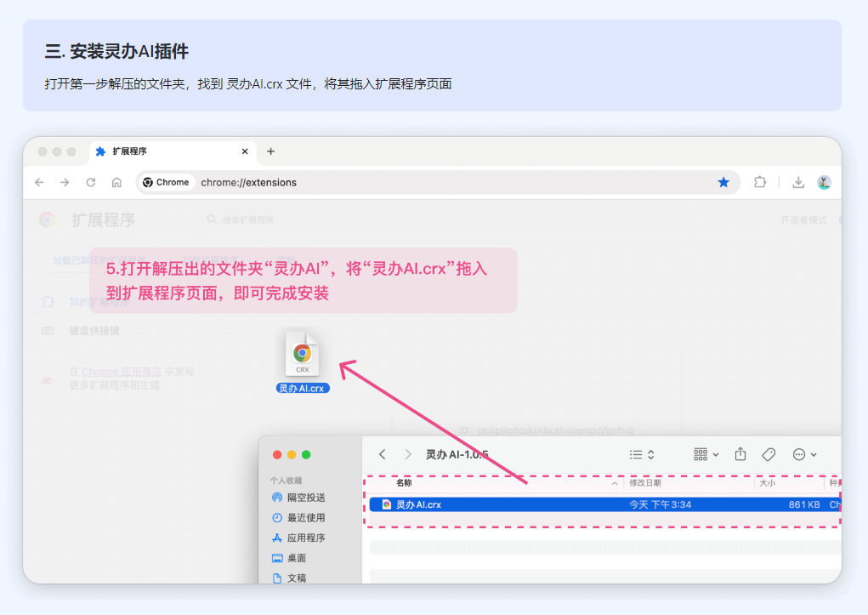Open a new Chrome tab

pos(270,151)
